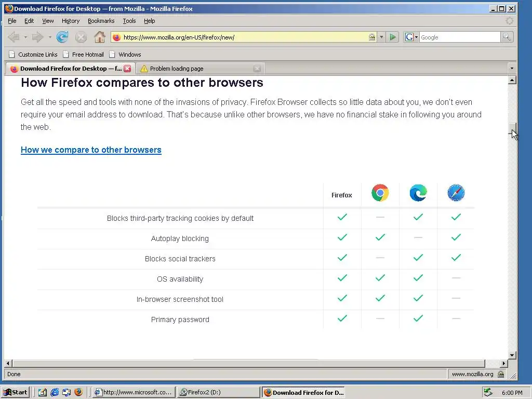This screenshot has width=532, height=399.
Task: Click the Google search input field
Action: coord(460,37)
